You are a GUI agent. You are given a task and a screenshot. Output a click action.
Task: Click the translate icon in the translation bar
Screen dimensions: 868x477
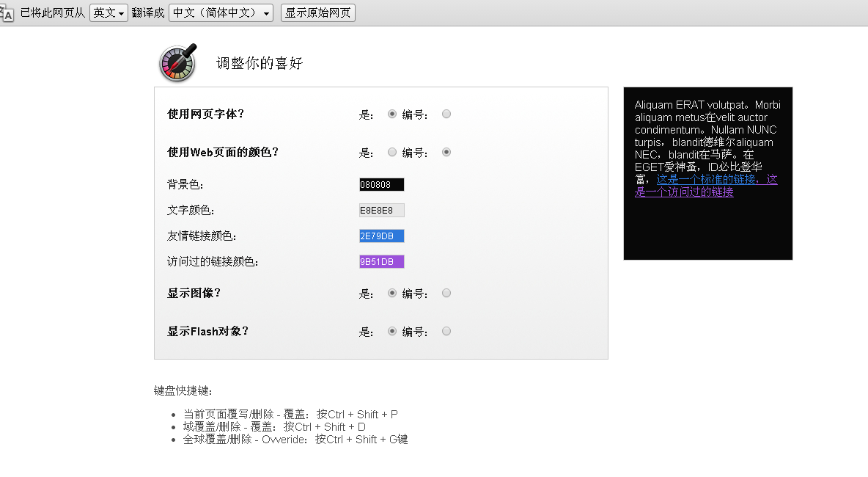pos(7,13)
